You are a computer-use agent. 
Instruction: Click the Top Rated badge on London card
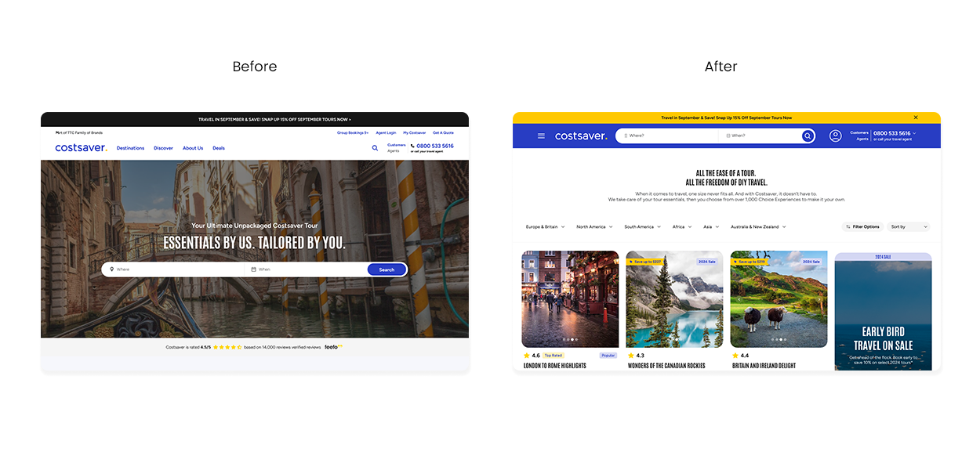tap(553, 356)
